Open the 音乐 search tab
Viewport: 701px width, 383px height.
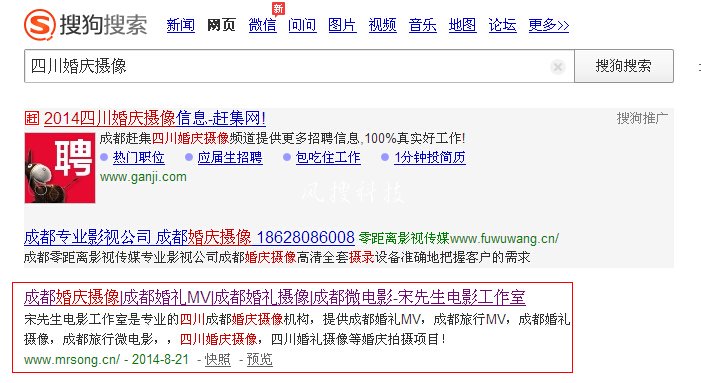click(422, 25)
